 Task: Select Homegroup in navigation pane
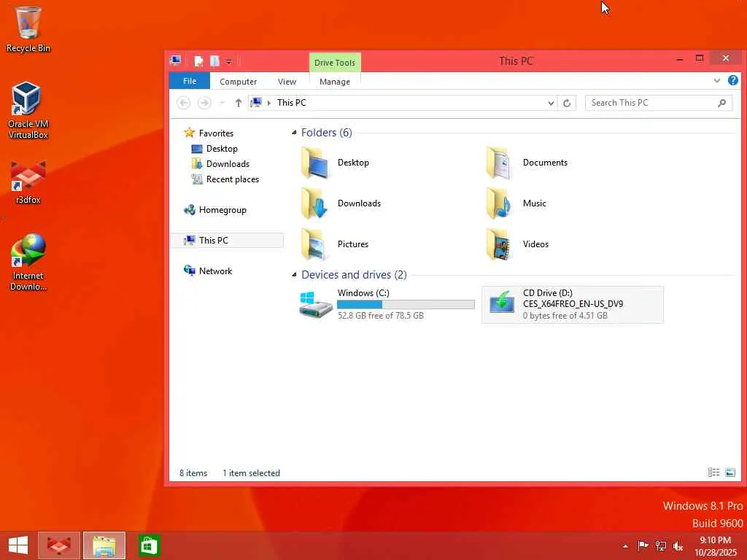tap(215, 209)
